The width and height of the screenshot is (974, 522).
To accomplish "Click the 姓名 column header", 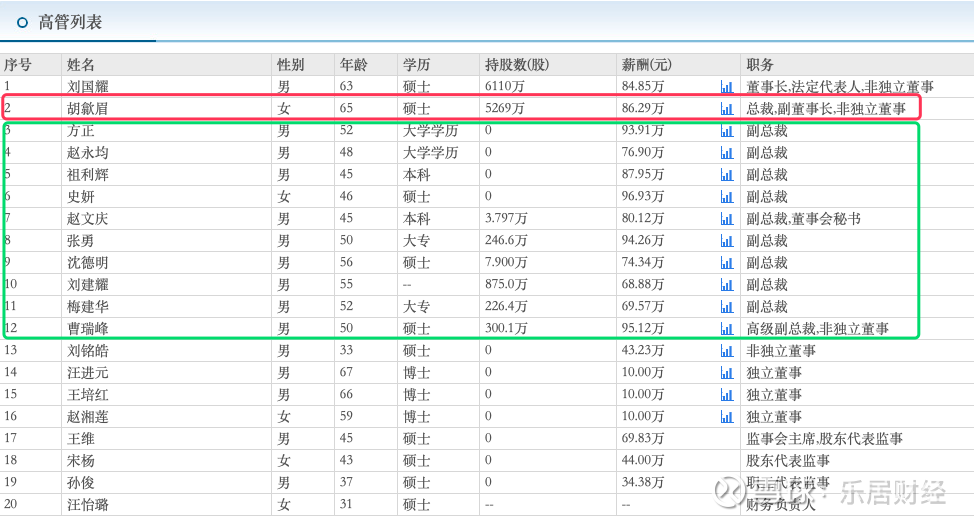I will (x=81, y=65).
